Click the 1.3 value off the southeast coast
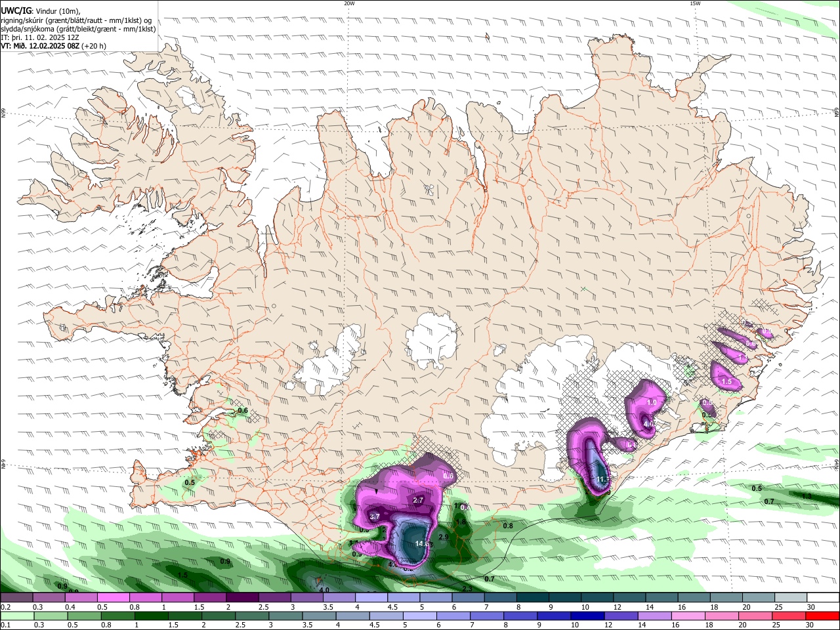Image resolution: width=840 pixels, height=630 pixels. 807,497
